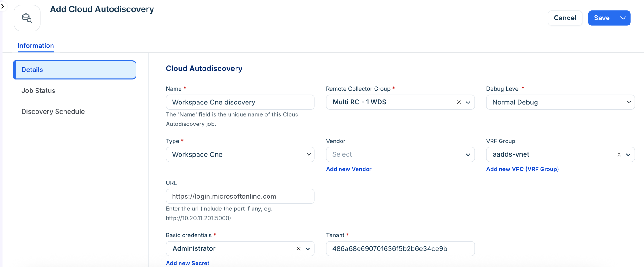Image resolution: width=644 pixels, height=267 pixels.
Task: Clear the Remote Collector Group selection
Action: 459,102
